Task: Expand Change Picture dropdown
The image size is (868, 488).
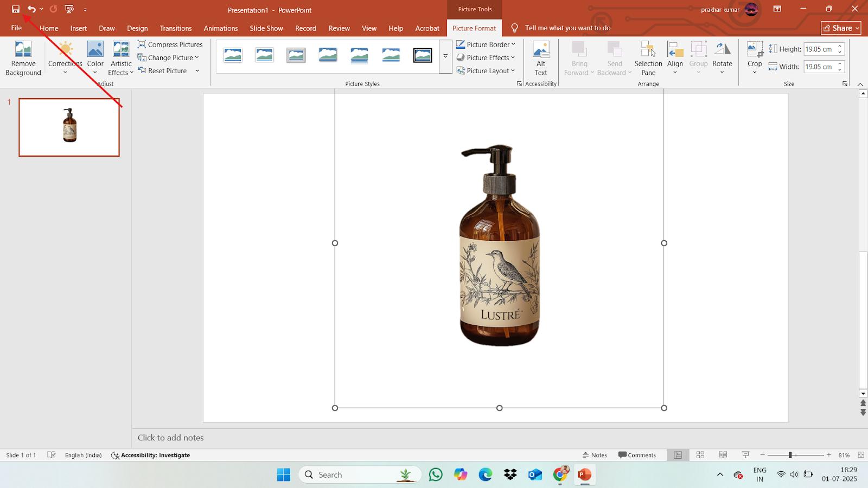Action: (x=196, y=57)
